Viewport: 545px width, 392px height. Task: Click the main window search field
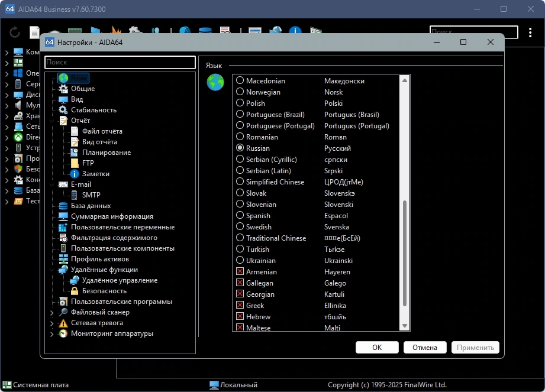(x=473, y=32)
